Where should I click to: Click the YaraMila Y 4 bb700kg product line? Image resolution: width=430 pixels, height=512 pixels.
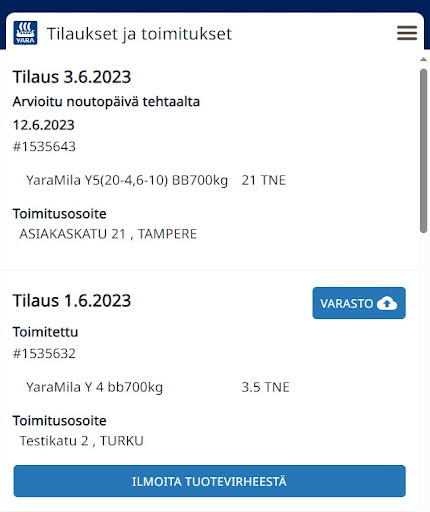tap(94, 387)
